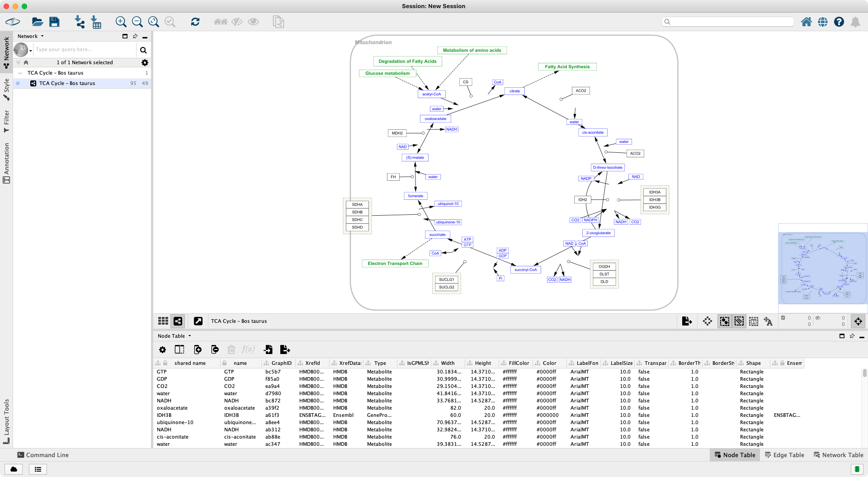Click the network query search field

point(84,50)
